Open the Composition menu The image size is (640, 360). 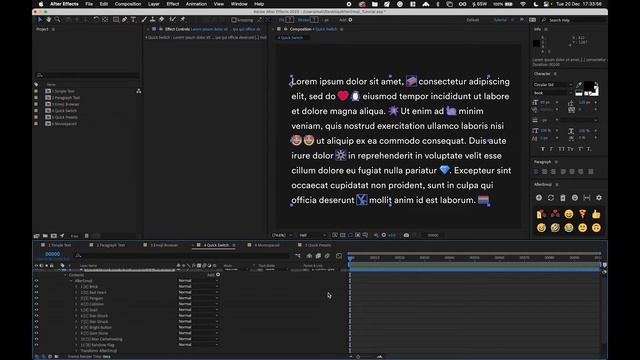pos(128,4)
